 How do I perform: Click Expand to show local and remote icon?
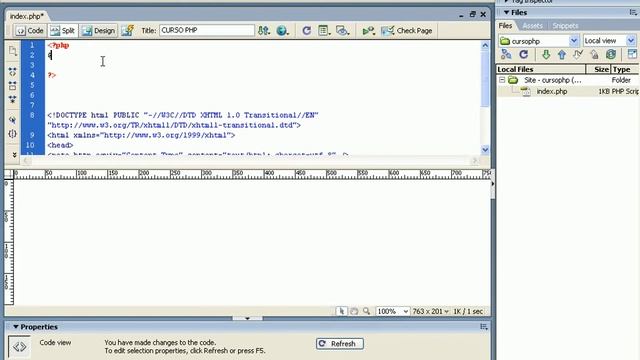[x=632, y=54]
